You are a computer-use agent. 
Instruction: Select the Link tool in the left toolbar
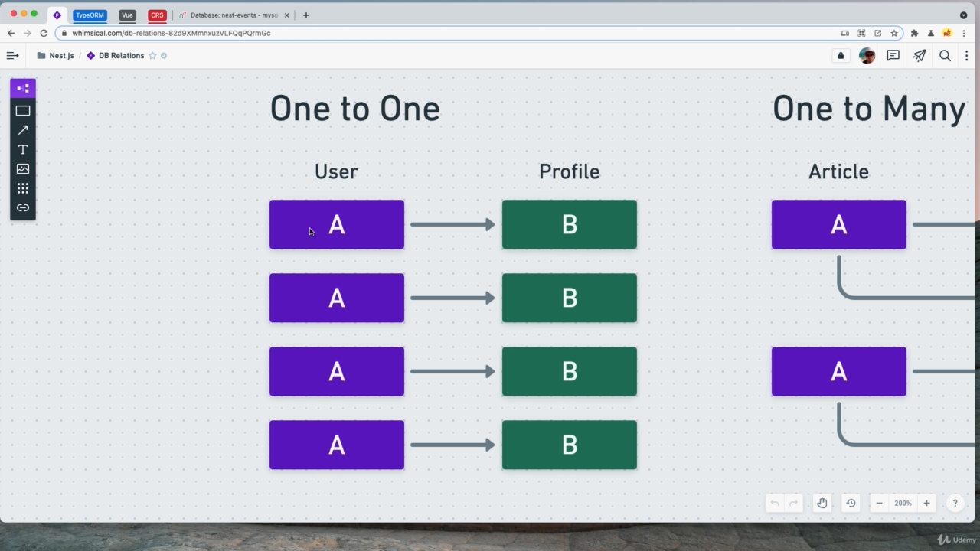[23, 207]
